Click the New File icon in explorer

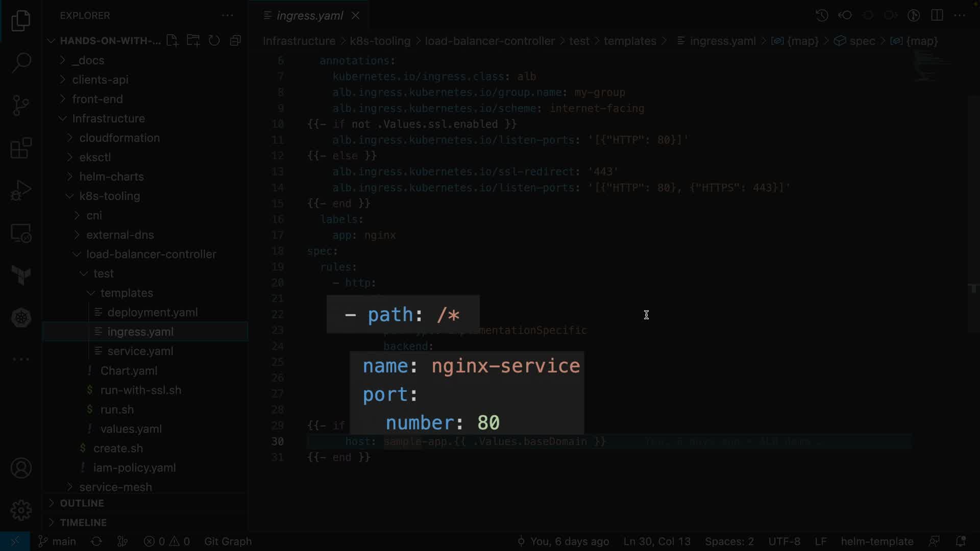click(172, 41)
